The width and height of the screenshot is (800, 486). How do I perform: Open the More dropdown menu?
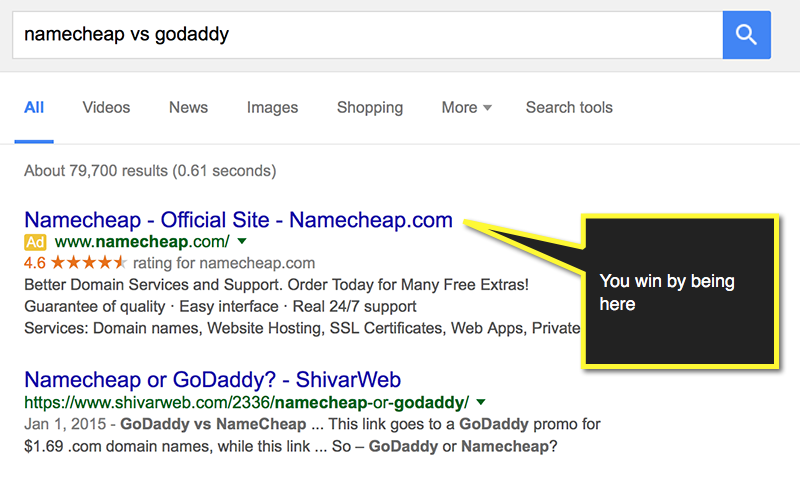click(x=466, y=108)
